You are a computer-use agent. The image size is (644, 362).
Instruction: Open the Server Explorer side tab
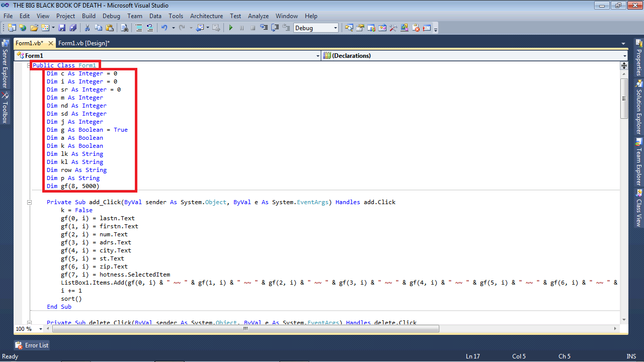[x=5, y=64]
